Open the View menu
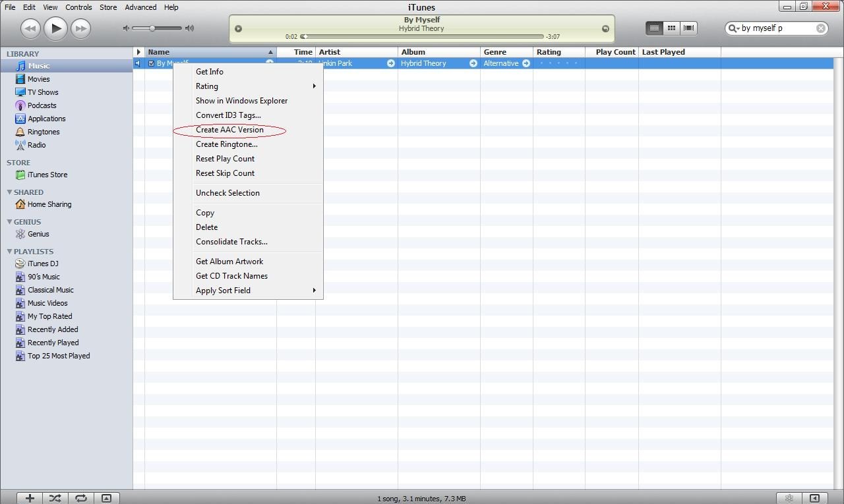 pos(50,7)
